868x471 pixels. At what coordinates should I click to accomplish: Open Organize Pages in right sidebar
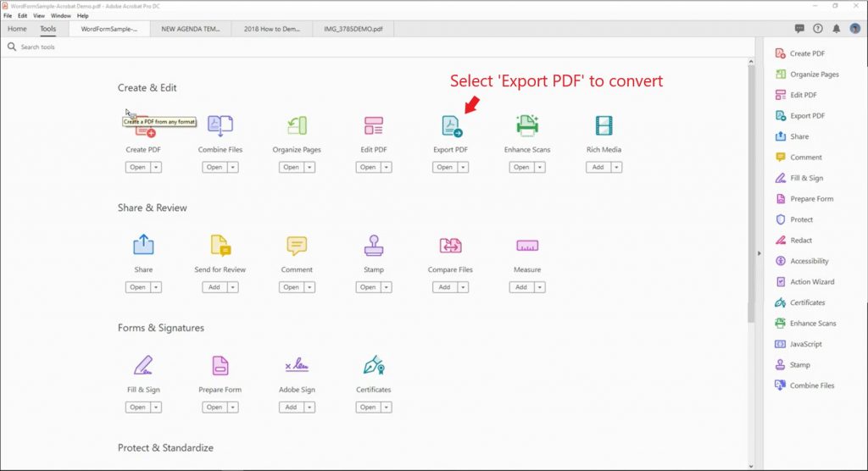807,75
